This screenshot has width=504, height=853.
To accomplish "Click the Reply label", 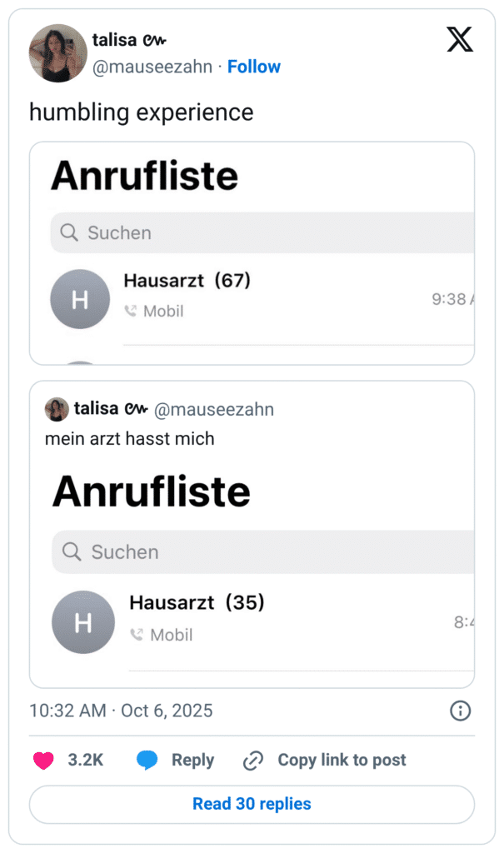I will click(x=192, y=760).
